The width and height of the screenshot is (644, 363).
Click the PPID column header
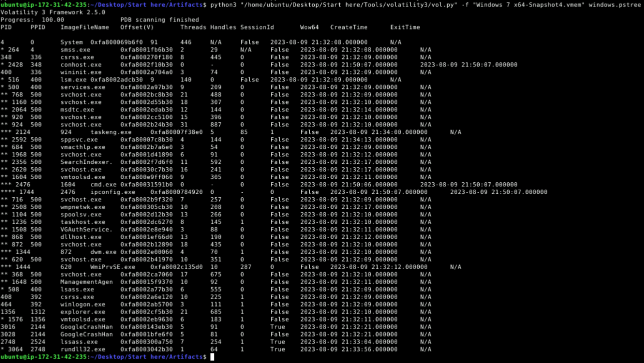(38, 27)
